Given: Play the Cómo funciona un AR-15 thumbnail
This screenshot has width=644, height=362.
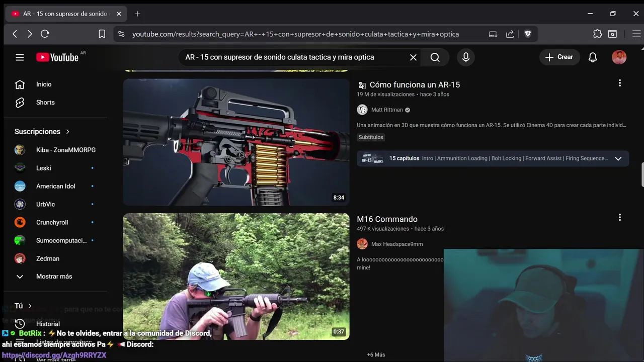Looking at the screenshot, I should (236, 142).
